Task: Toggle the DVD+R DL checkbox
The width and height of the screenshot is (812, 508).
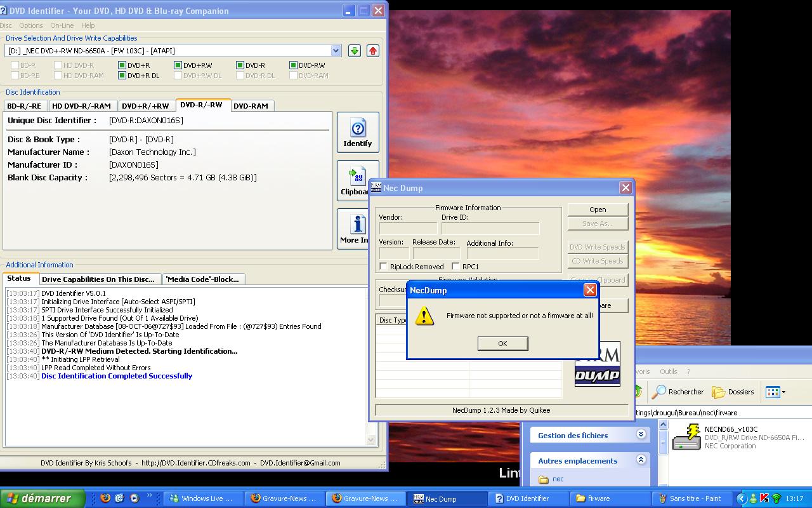Action: tap(122, 76)
